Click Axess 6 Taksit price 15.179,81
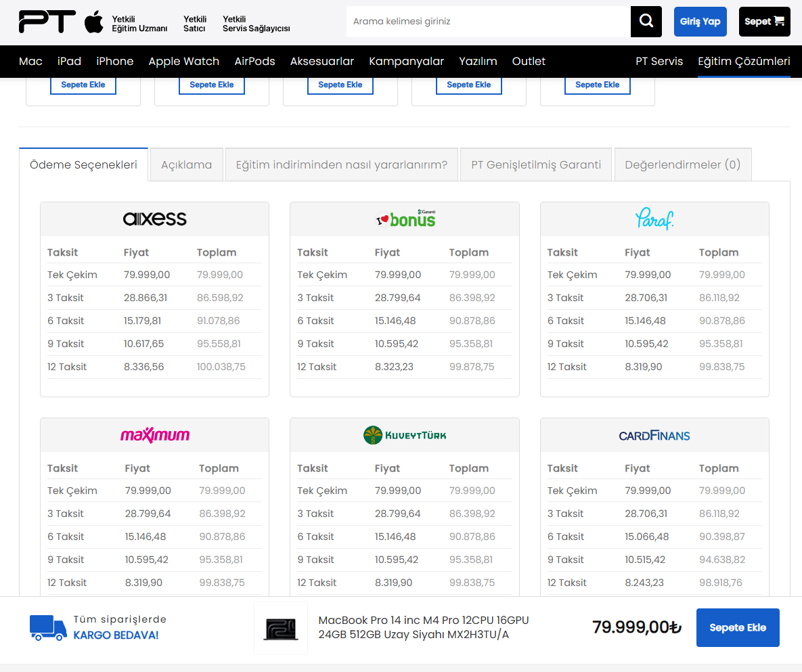802x672 pixels. click(x=142, y=321)
